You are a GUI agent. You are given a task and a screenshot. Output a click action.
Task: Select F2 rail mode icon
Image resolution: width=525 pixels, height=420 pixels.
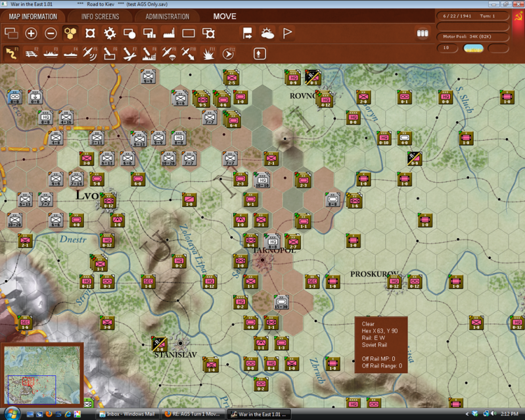tap(32, 54)
